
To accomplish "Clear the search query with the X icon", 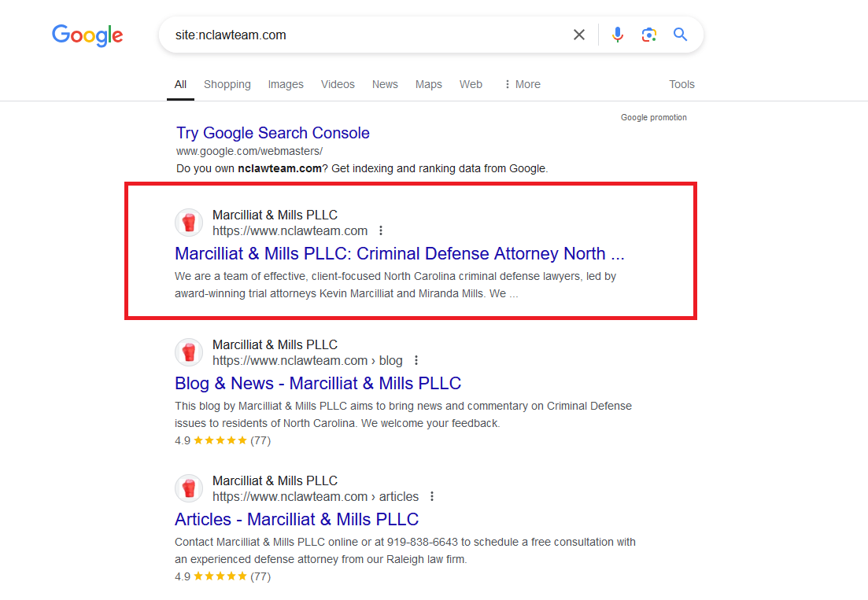I will [579, 34].
